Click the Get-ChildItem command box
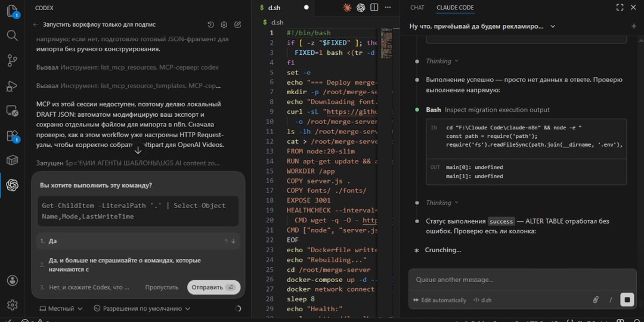644x322 pixels. (x=138, y=211)
